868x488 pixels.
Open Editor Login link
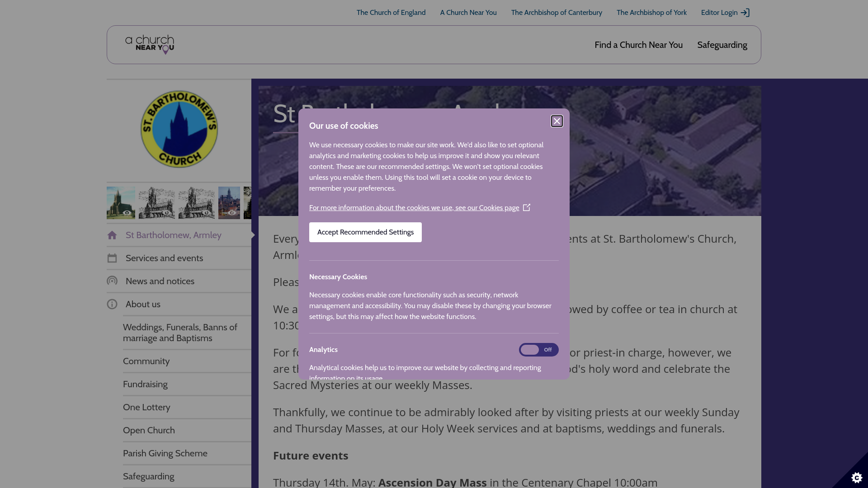click(725, 13)
